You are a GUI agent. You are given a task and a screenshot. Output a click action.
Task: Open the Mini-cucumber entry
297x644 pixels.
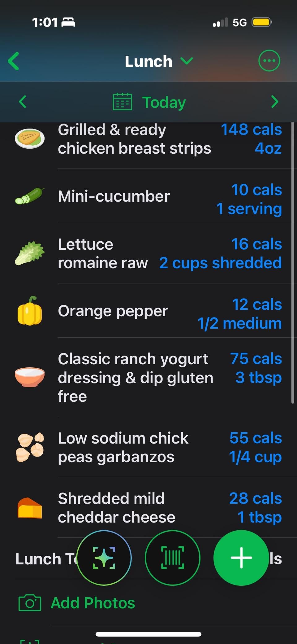[114, 196]
